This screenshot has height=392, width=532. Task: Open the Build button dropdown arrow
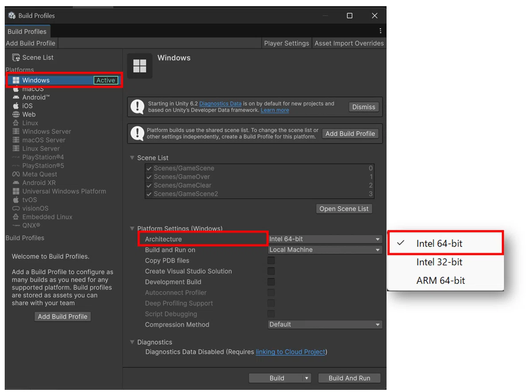(x=306, y=378)
